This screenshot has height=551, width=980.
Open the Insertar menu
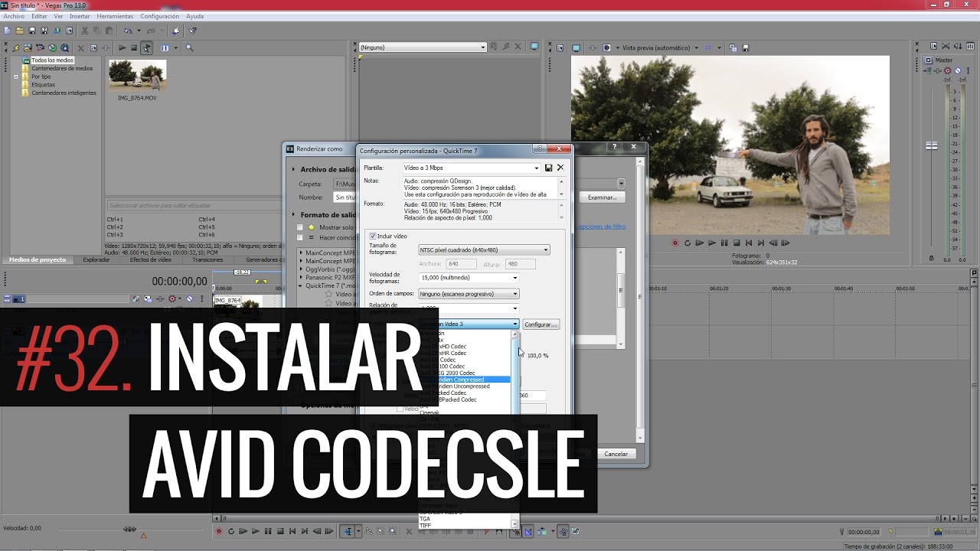[80, 16]
